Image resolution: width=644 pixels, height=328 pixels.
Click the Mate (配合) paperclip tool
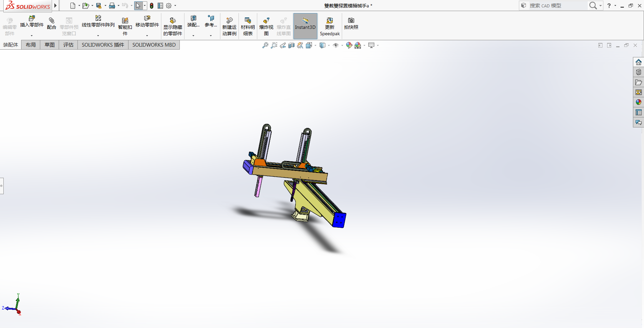coord(52,23)
